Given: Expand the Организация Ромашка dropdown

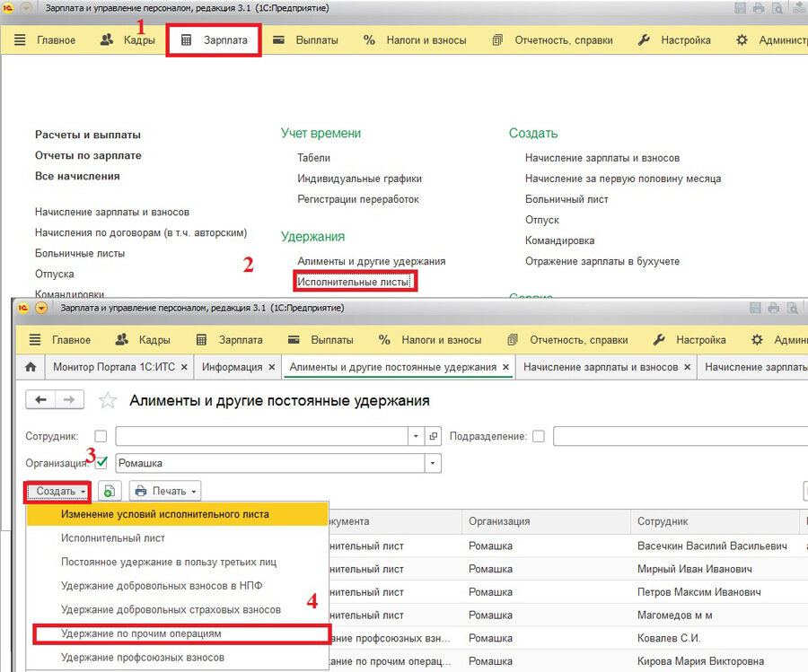Looking at the screenshot, I should click(433, 463).
